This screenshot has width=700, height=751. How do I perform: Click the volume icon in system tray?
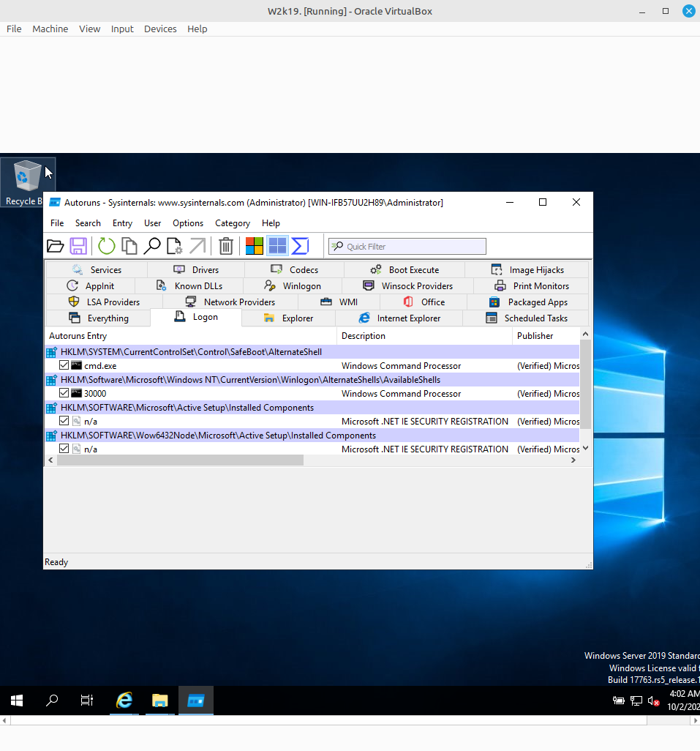pyautogui.click(x=654, y=701)
